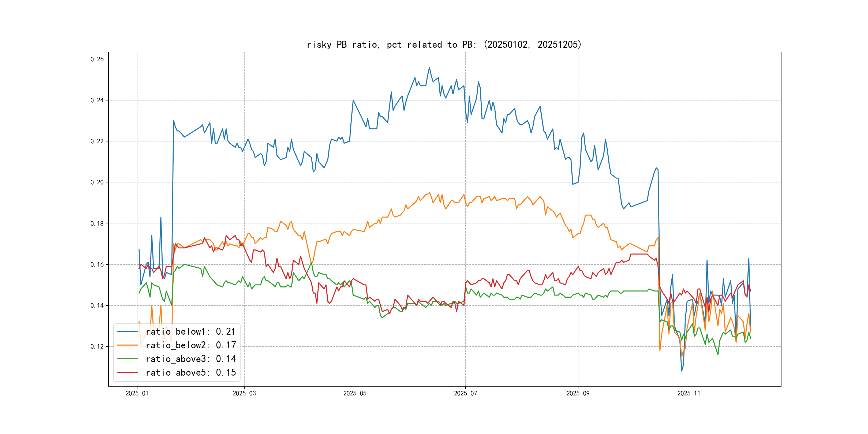
Task: Click the red ratio_above5 legend line swatch
Action: 127,372
